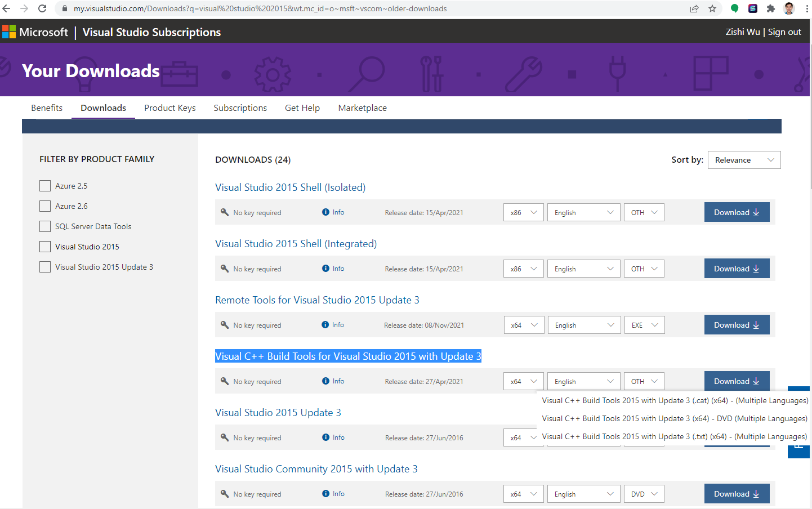Click key icon in Visual Studio 2015 Update 3 row
The image size is (812, 509).
[225, 437]
